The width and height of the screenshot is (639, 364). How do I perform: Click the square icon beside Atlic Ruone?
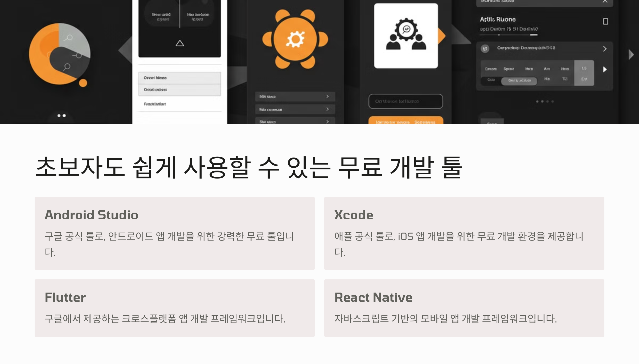(605, 21)
